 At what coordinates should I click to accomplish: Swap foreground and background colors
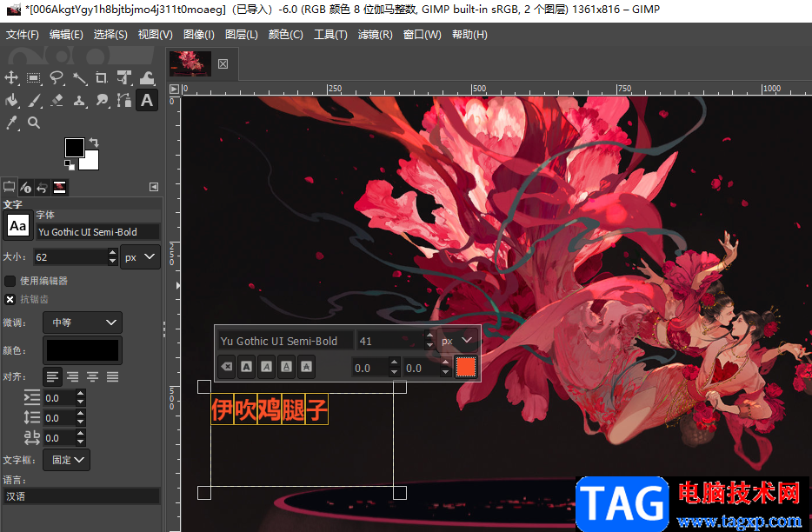(94, 143)
